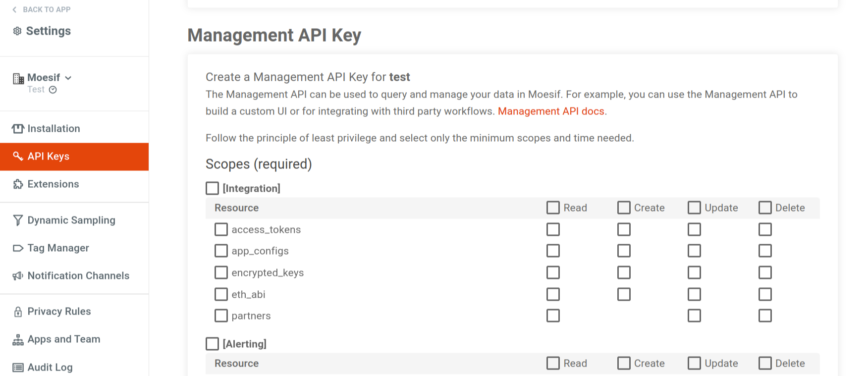Open the Apps and Team section
The image size is (868, 376).
tap(63, 339)
